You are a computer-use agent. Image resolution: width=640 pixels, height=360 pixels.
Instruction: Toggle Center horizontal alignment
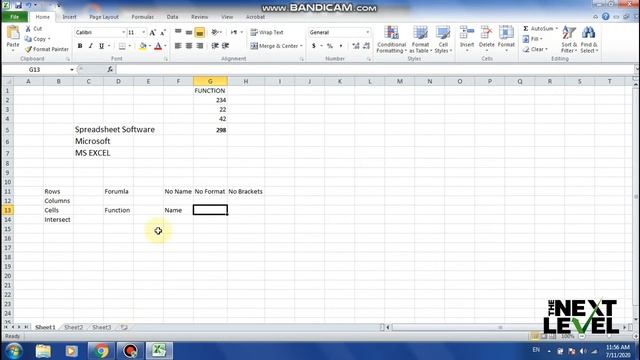189,46
